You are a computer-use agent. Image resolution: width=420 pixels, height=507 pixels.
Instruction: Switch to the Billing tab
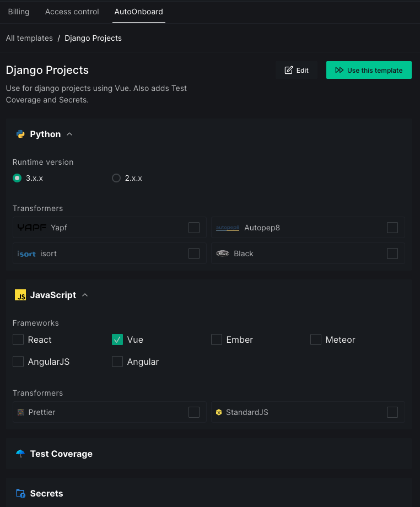pyautogui.click(x=18, y=12)
